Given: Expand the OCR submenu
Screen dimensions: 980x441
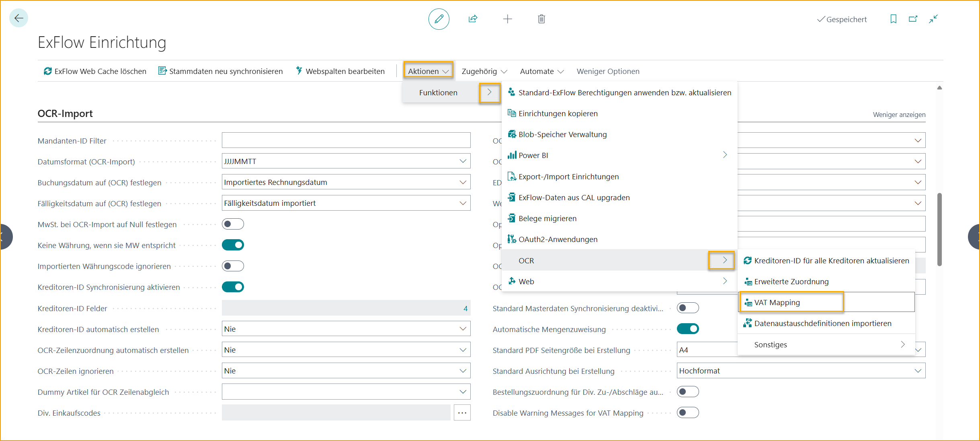Looking at the screenshot, I should click(619, 260).
